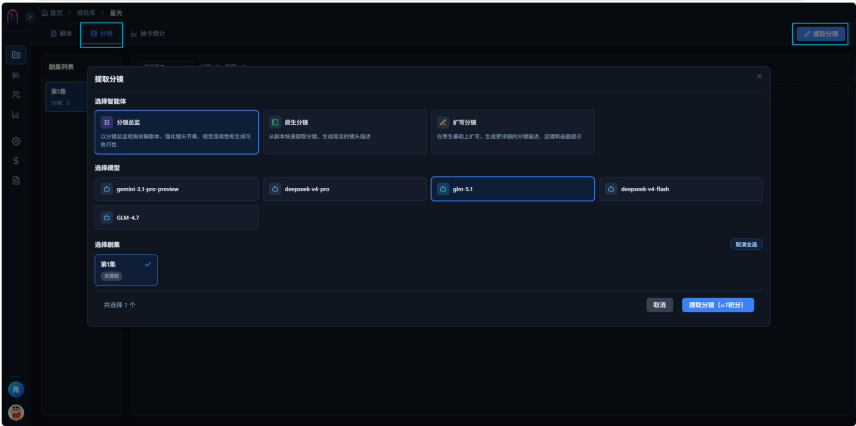
Task: Select the 原生分镜 agent card
Action: click(x=344, y=132)
